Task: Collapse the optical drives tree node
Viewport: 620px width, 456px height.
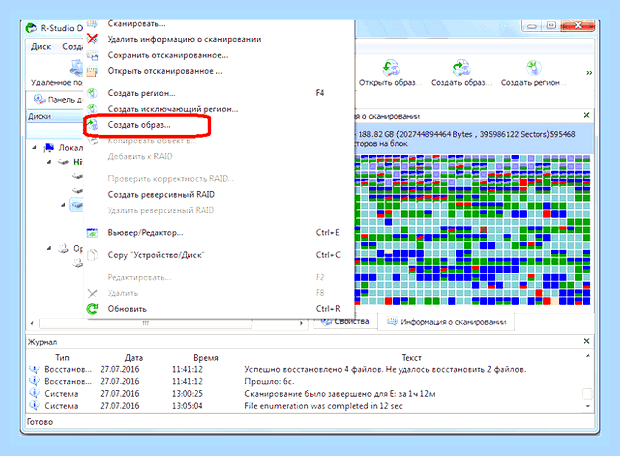Action: (49, 248)
